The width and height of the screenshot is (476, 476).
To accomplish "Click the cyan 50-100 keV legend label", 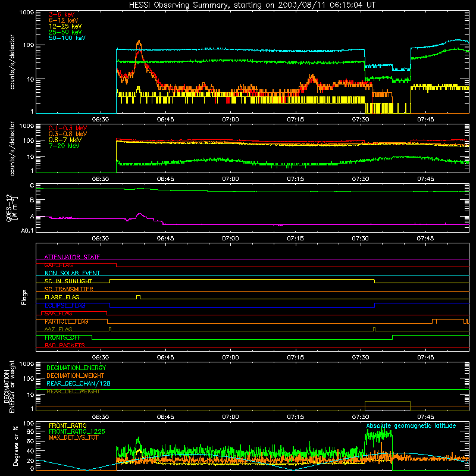I will (67, 38).
